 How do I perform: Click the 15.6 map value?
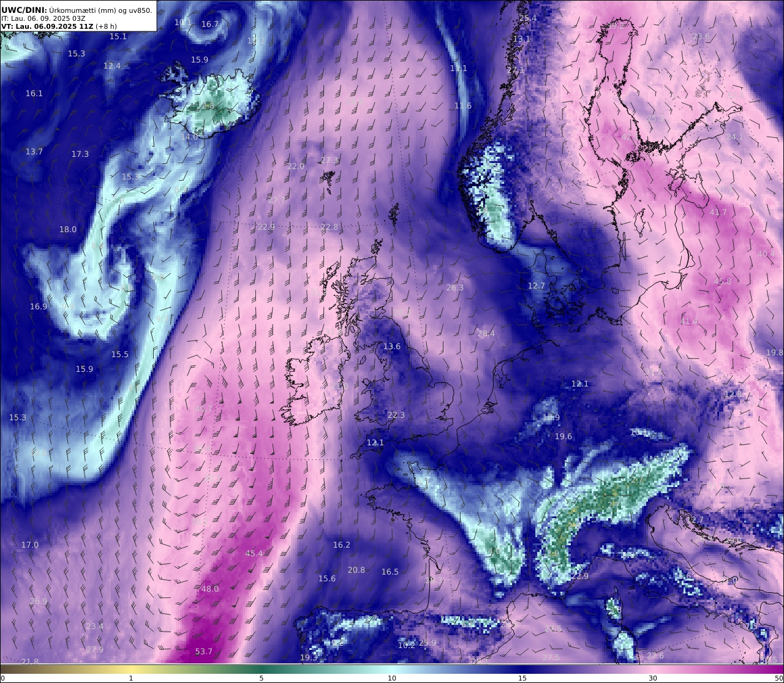point(327,578)
